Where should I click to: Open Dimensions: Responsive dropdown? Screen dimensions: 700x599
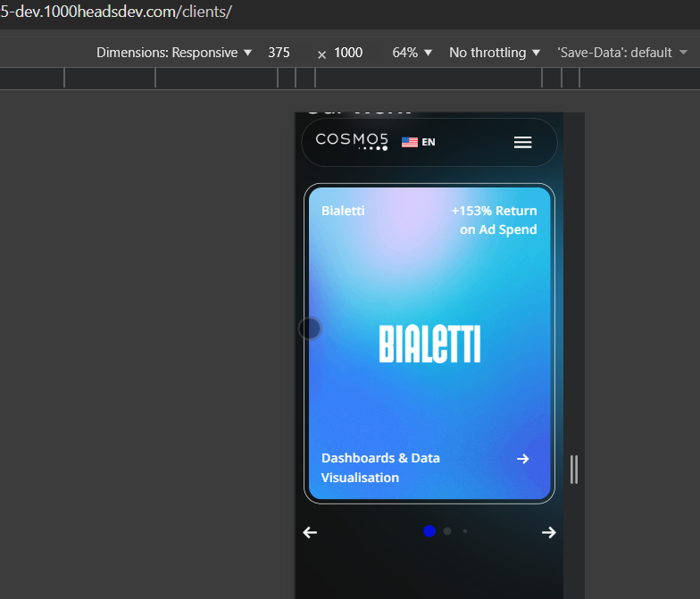click(x=174, y=53)
